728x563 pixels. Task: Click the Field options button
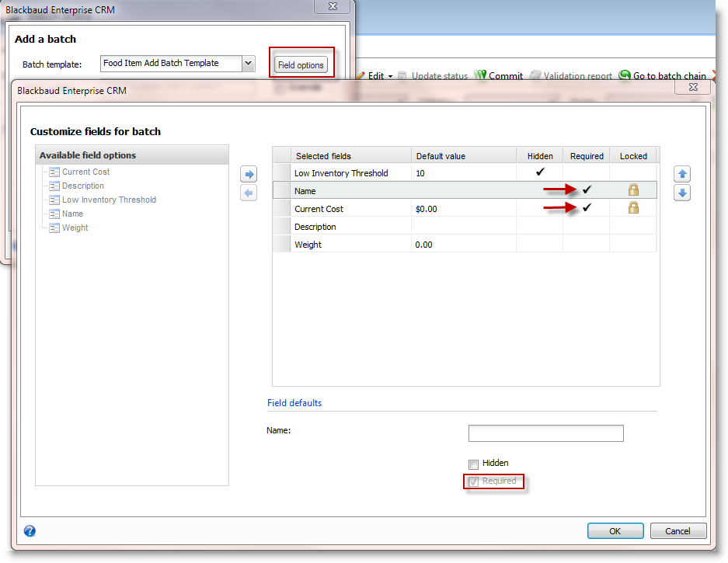[x=301, y=65]
